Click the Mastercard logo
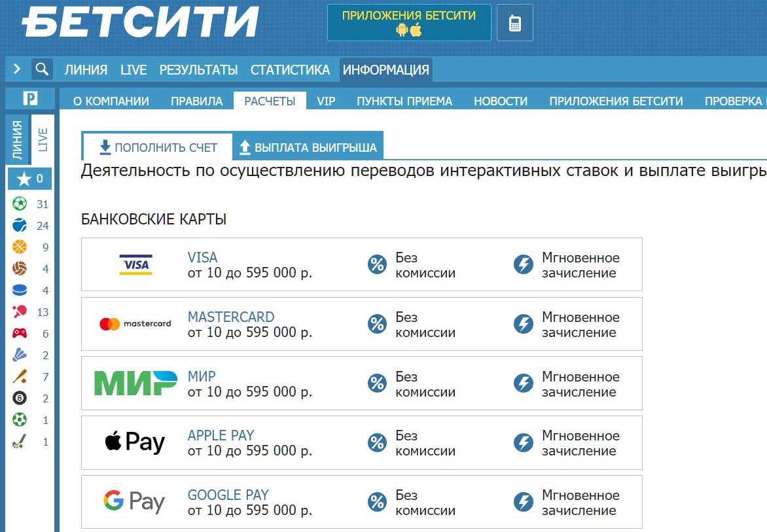 pyautogui.click(x=135, y=324)
